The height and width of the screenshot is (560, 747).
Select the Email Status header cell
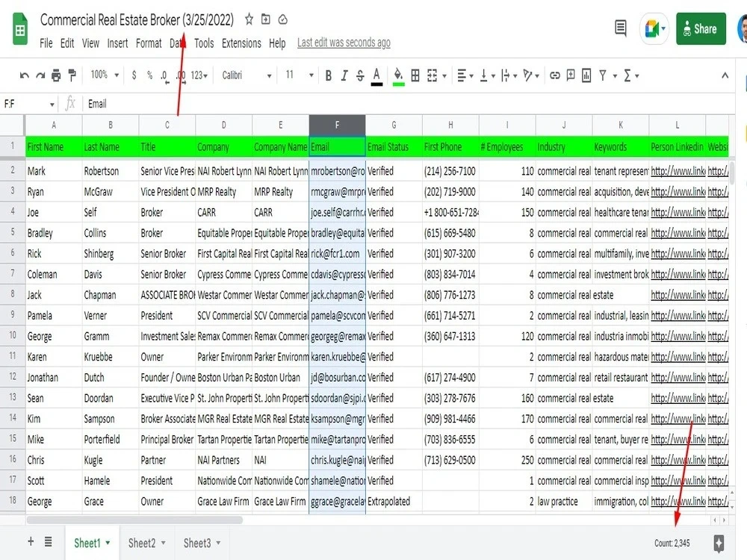394,146
